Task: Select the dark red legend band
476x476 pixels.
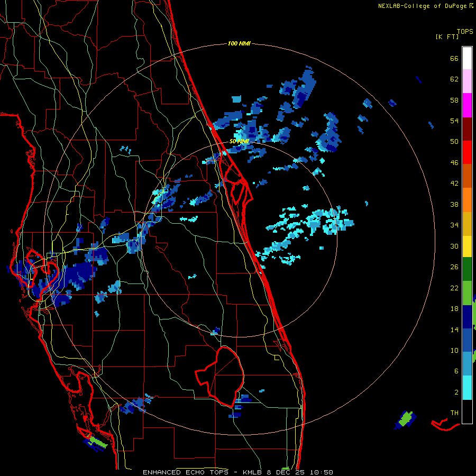Action: (x=467, y=129)
